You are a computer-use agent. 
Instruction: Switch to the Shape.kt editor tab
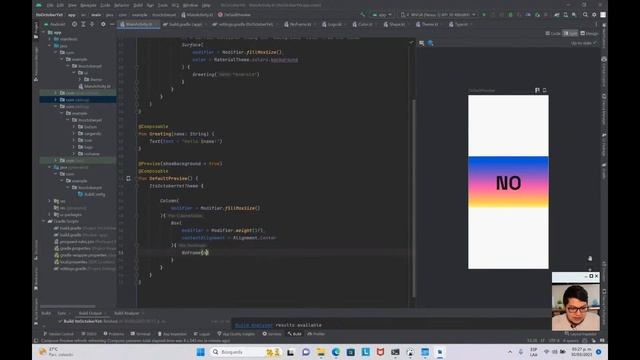pyautogui.click(x=396, y=24)
